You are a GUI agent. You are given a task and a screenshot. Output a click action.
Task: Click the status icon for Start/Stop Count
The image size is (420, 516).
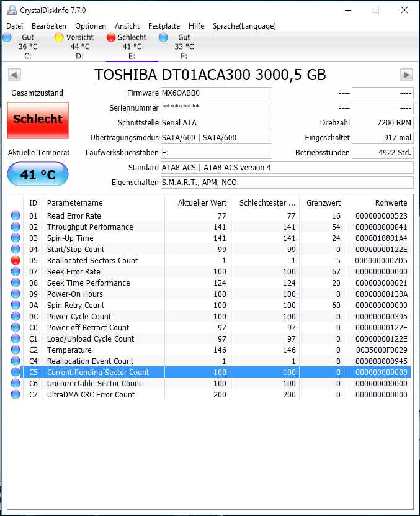pyautogui.click(x=16, y=249)
